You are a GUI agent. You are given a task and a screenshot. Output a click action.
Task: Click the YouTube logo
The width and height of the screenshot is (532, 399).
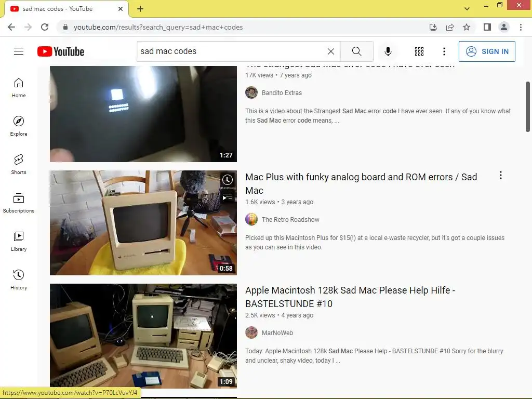61,51
